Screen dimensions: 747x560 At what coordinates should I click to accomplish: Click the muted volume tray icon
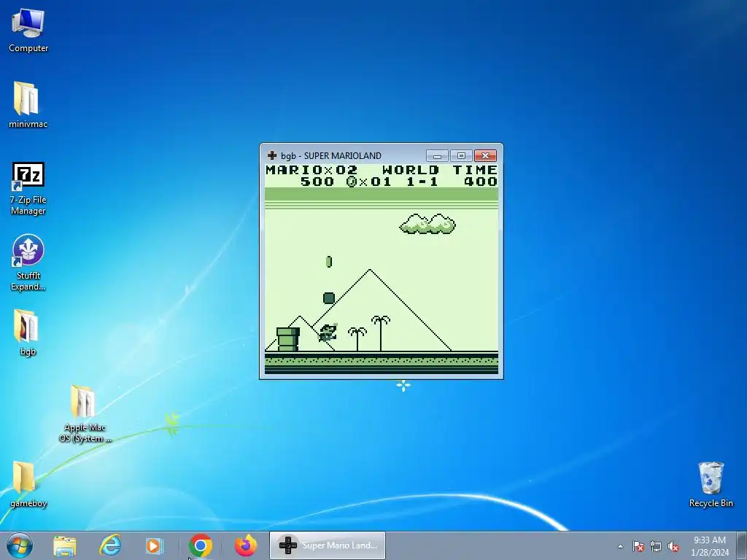click(x=673, y=546)
